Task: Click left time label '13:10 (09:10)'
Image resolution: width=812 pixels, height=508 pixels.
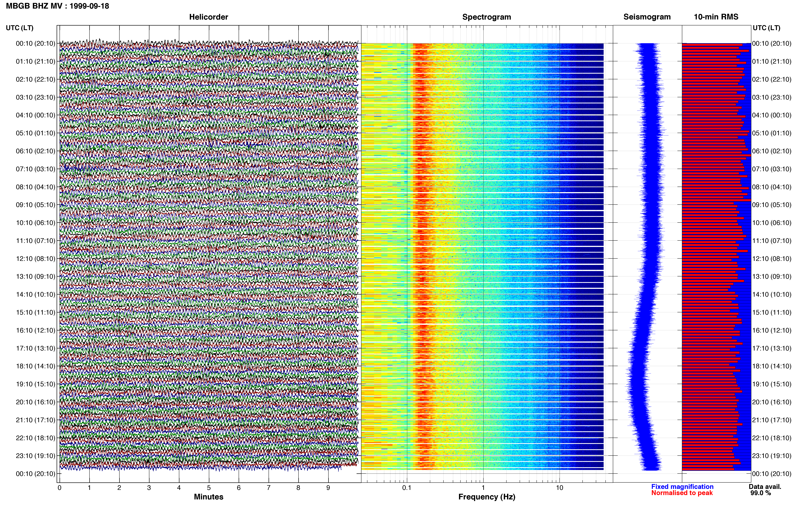Action: pyautogui.click(x=36, y=277)
